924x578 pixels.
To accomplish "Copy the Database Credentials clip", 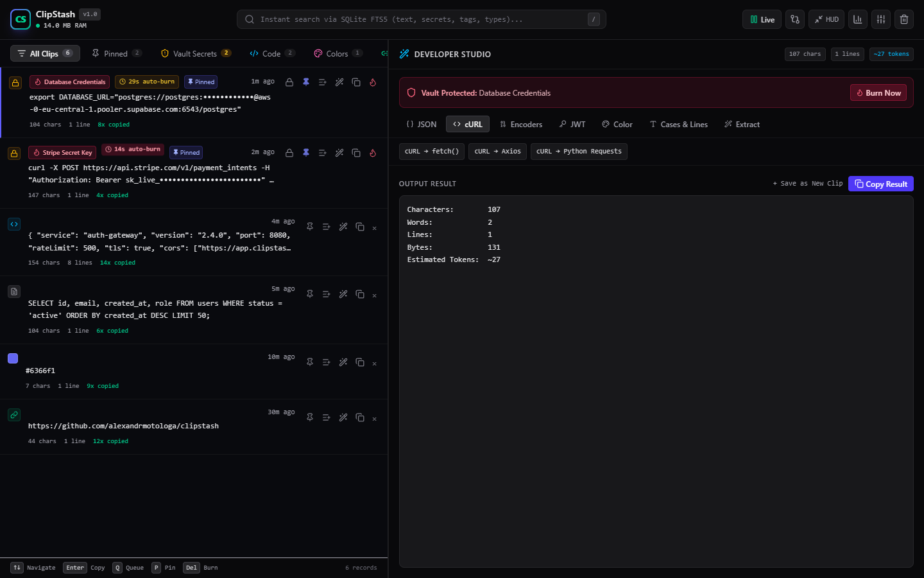I will click(356, 82).
